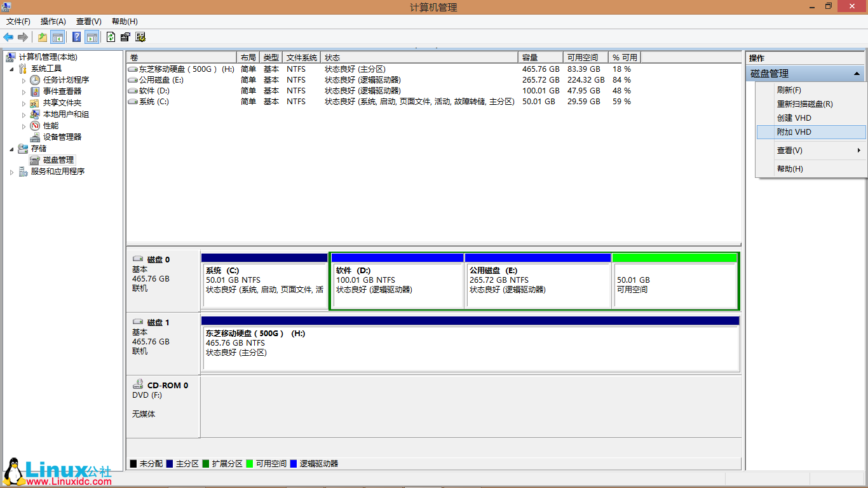Click the 容量 column header

click(540, 58)
